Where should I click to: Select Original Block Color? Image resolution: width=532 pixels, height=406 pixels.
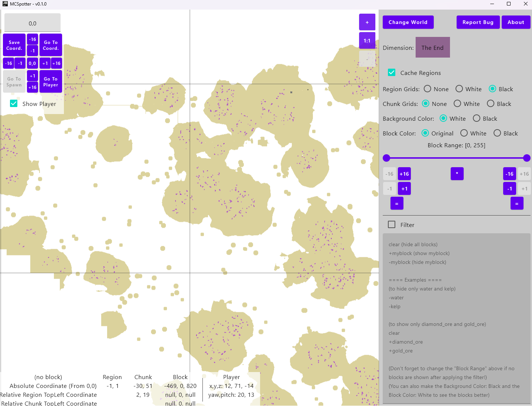[425, 133]
